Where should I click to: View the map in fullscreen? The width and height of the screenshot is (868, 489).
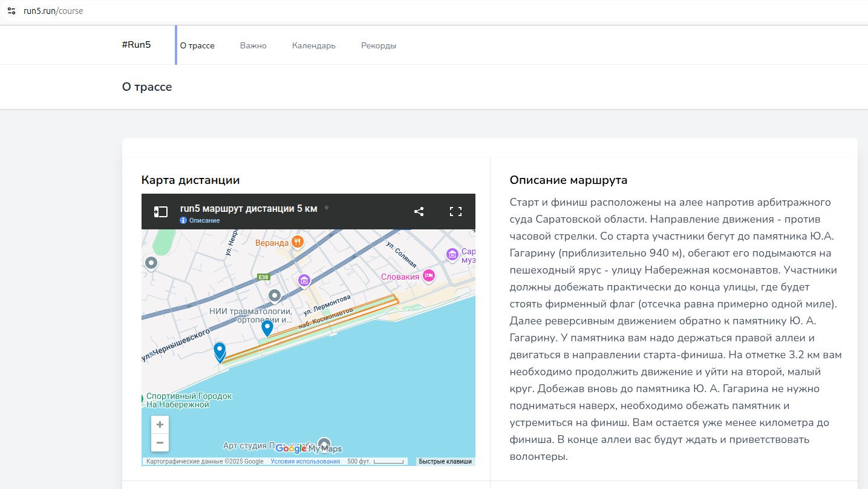(455, 211)
